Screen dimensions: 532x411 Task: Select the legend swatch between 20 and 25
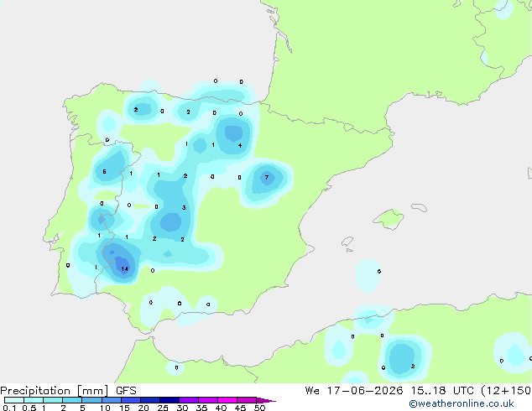point(150,400)
